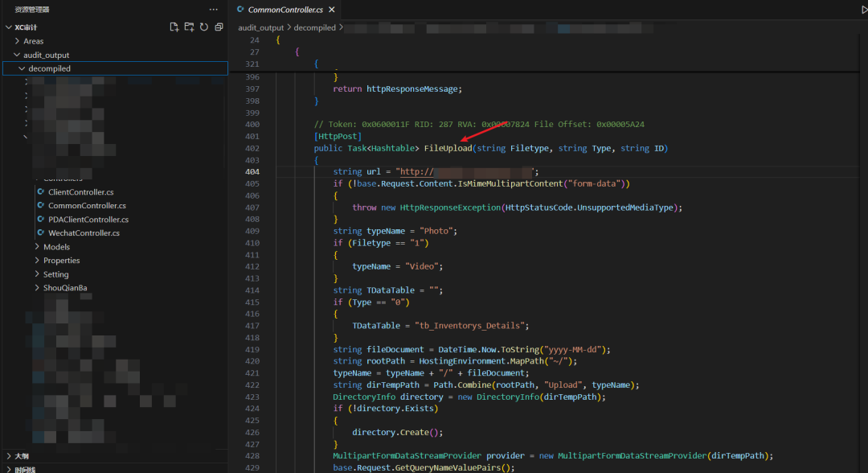
Task: Click the TDataTable declaration on line 414
Action: 388,290
